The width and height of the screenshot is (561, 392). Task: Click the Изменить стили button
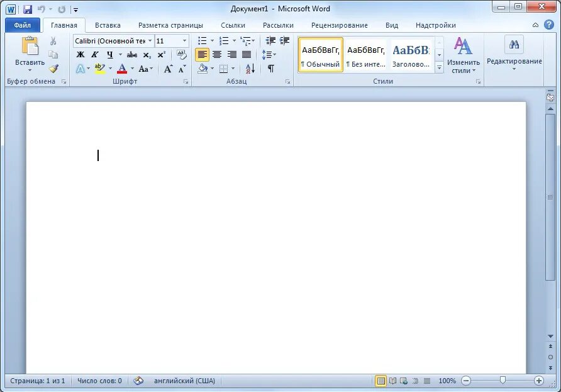464,55
